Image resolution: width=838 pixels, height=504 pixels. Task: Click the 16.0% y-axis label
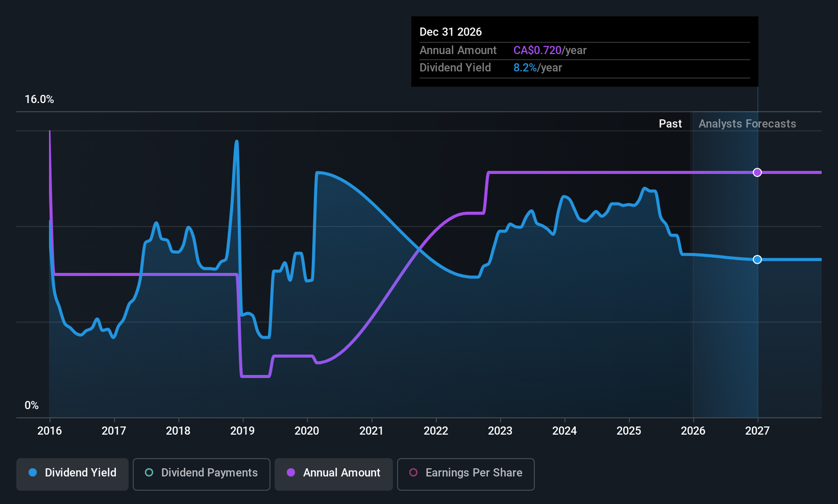pyautogui.click(x=39, y=99)
